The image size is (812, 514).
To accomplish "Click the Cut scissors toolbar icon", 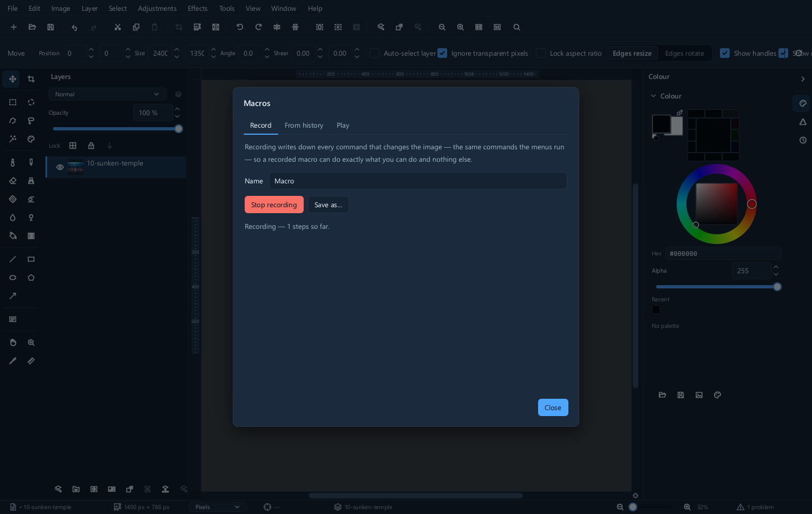I will [117, 27].
